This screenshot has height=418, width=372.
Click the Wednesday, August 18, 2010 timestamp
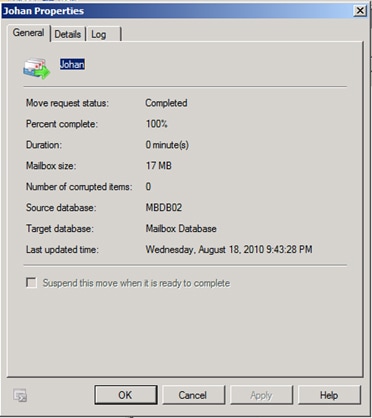pyautogui.click(x=229, y=250)
